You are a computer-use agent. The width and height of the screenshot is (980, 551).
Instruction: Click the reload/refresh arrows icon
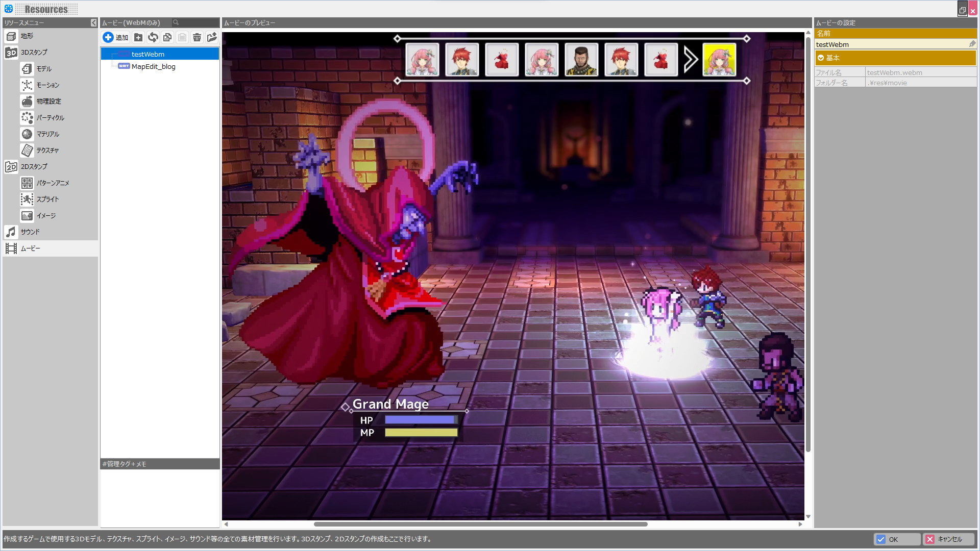153,37
